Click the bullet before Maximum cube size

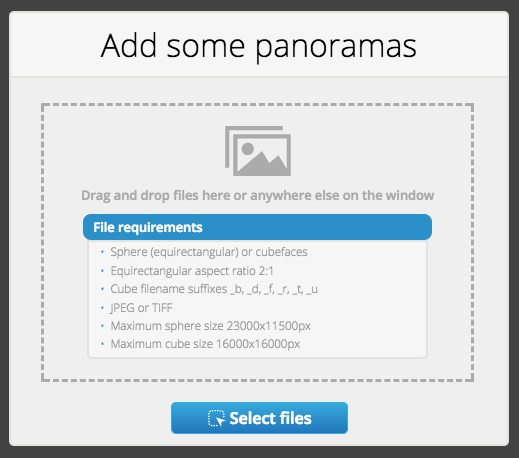[102, 344]
